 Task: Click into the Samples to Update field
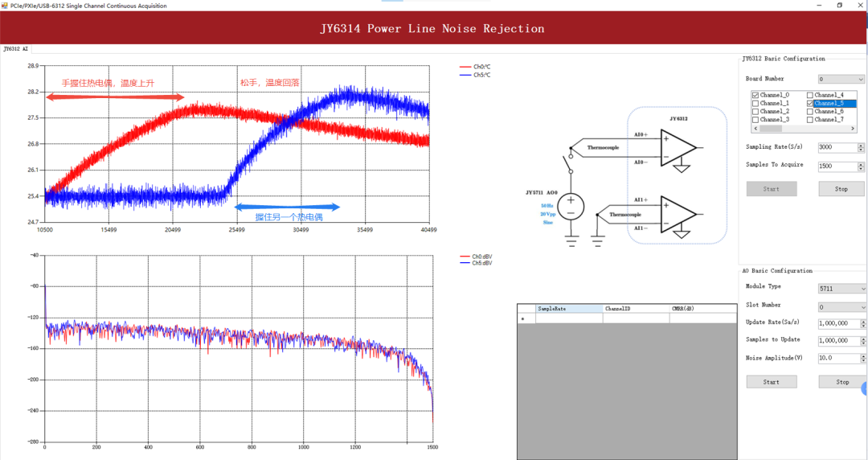point(838,341)
